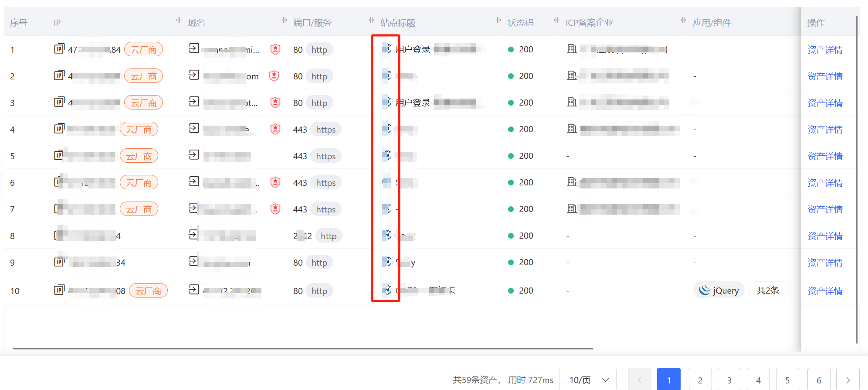Click the domain arrow icon in row 1
Viewport: 868px width, 390px height.
(x=194, y=48)
